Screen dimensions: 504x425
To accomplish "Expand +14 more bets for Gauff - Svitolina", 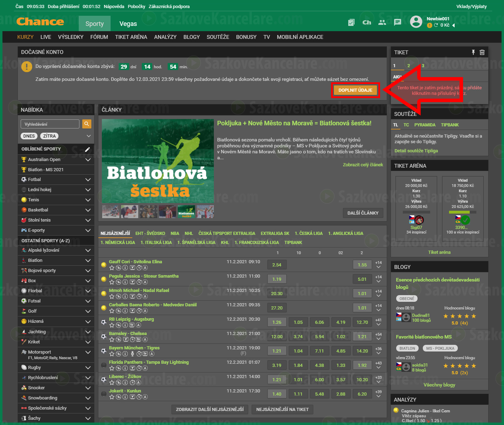I will click(378, 265).
